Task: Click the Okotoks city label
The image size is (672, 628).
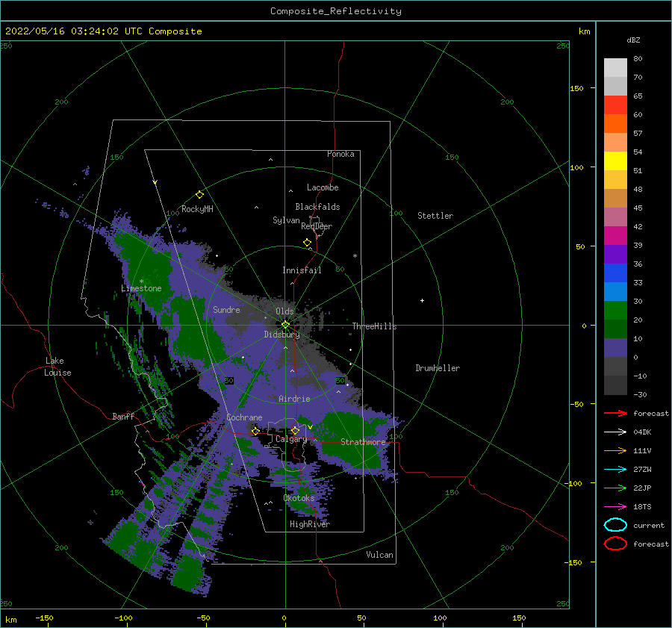Action: pos(299,498)
